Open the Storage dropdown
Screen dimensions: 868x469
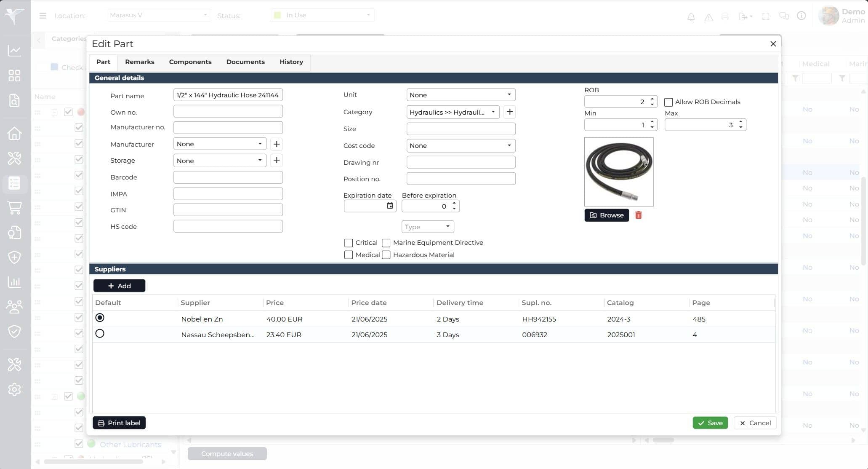click(x=220, y=161)
